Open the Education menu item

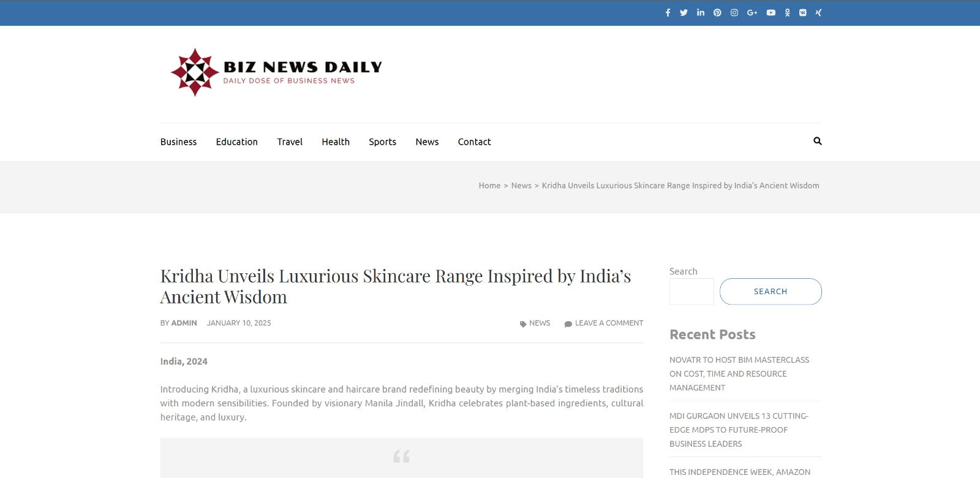pos(236,142)
